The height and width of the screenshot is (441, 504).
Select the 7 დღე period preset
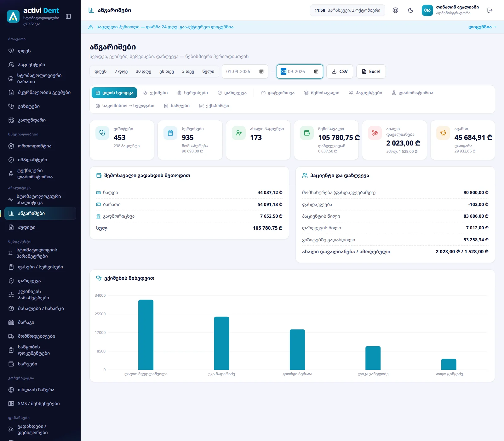pos(121,72)
